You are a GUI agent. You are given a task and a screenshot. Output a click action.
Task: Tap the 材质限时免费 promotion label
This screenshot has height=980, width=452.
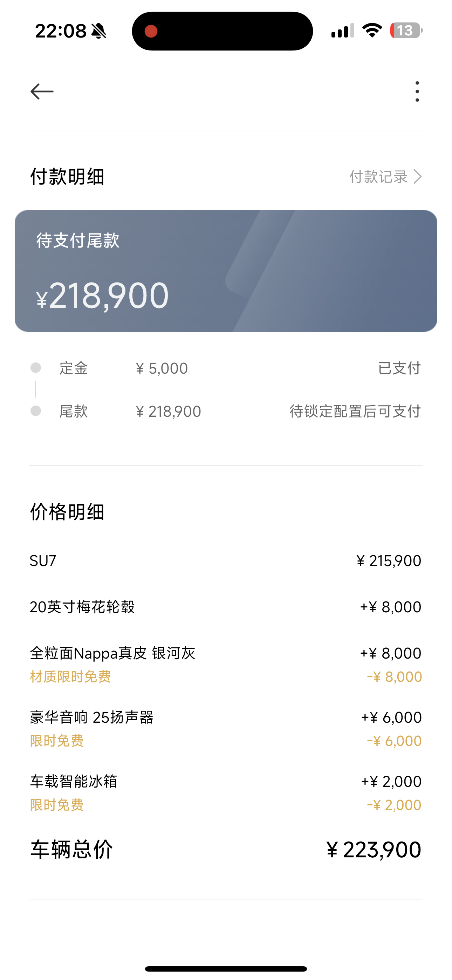point(70,677)
